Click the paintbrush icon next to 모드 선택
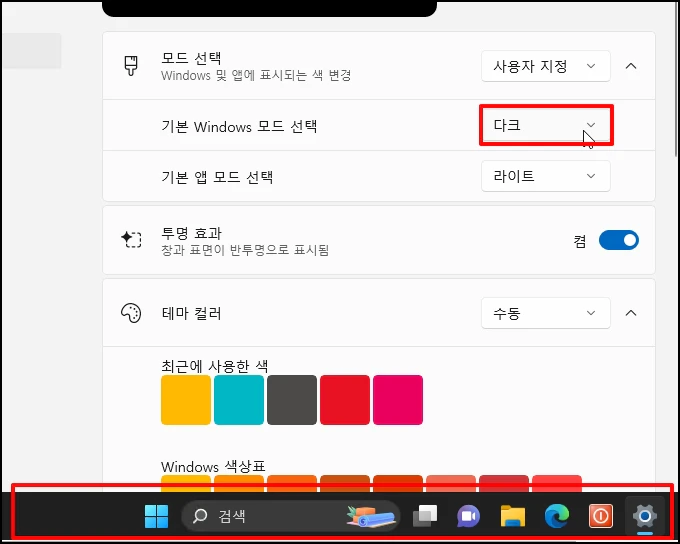This screenshot has height=544, width=680. tap(131, 66)
